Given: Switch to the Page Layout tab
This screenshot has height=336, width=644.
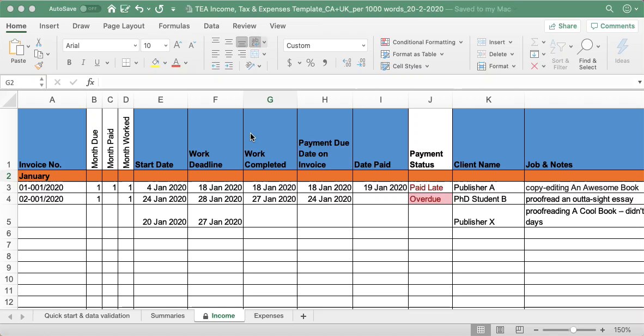Looking at the screenshot, I should (x=124, y=26).
